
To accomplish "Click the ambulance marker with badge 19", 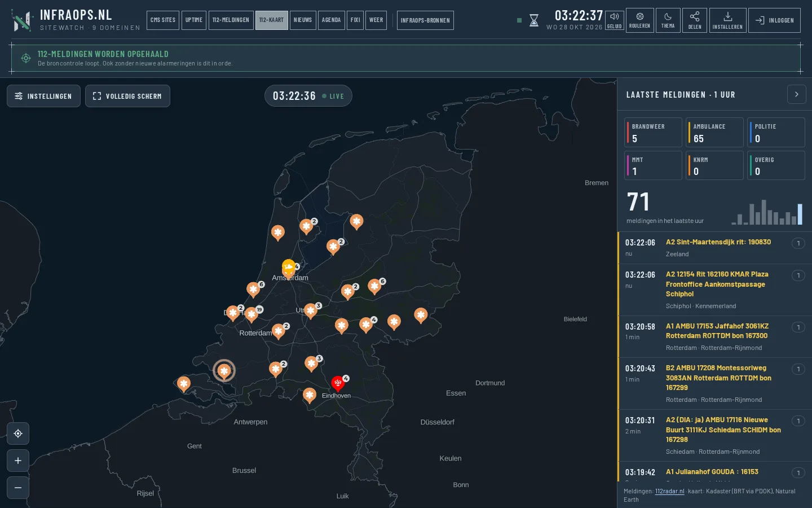I will (251, 314).
